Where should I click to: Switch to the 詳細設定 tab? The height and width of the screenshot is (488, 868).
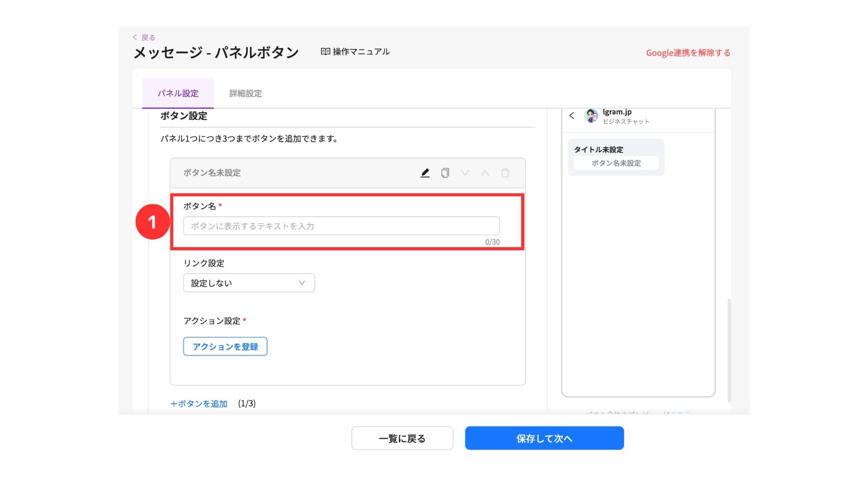[245, 94]
